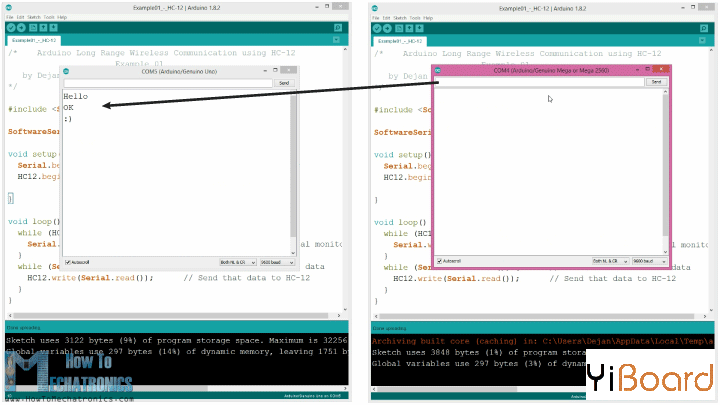Click Open sketch icon in right window
The height and width of the screenshot is (405, 720).
click(410, 28)
